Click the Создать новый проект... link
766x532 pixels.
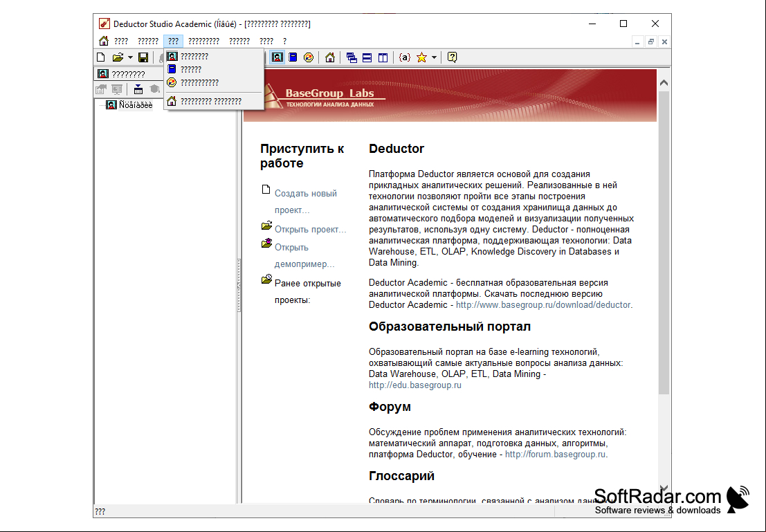(x=306, y=202)
